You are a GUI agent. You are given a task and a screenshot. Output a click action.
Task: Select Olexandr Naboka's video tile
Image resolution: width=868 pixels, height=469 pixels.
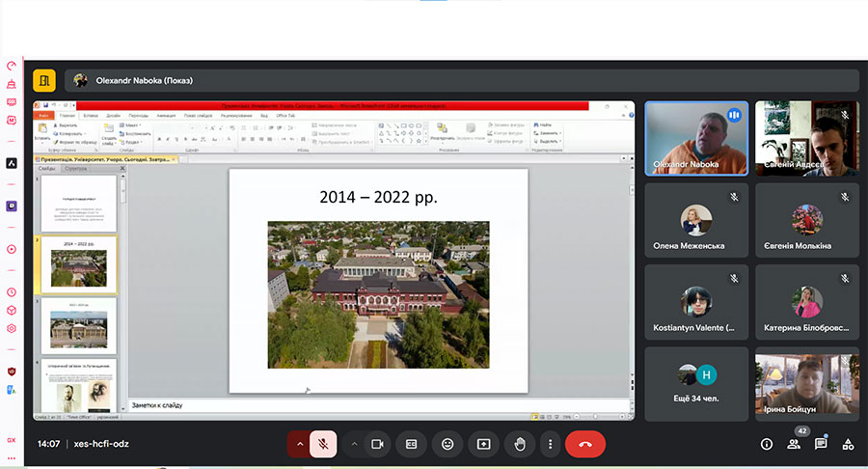tap(696, 138)
